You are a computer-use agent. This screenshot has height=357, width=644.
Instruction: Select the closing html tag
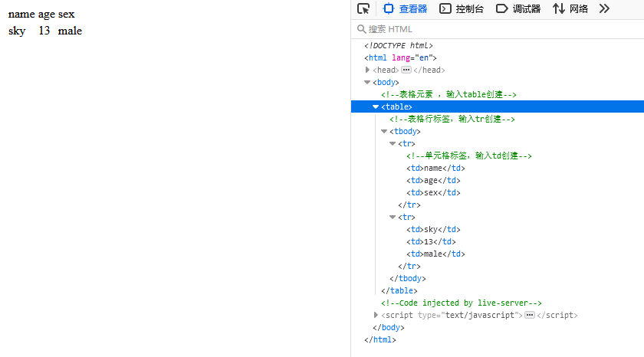tap(380, 340)
